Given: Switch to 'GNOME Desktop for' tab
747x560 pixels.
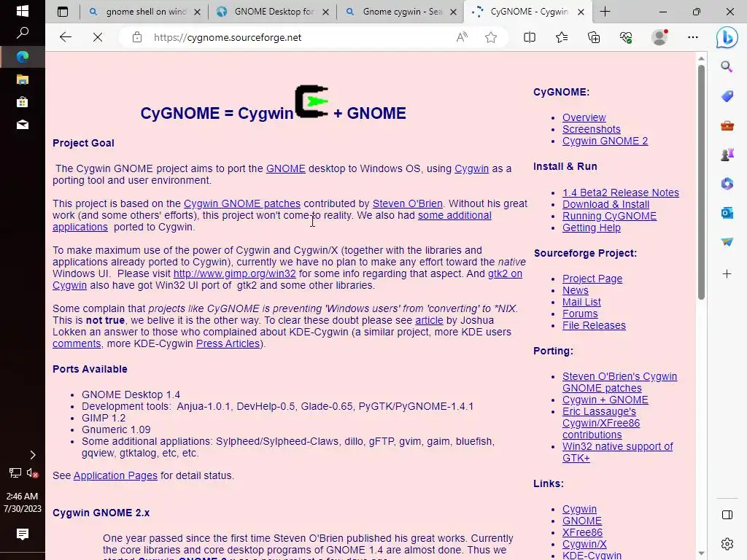Looking at the screenshot, I should pyautogui.click(x=273, y=12).
